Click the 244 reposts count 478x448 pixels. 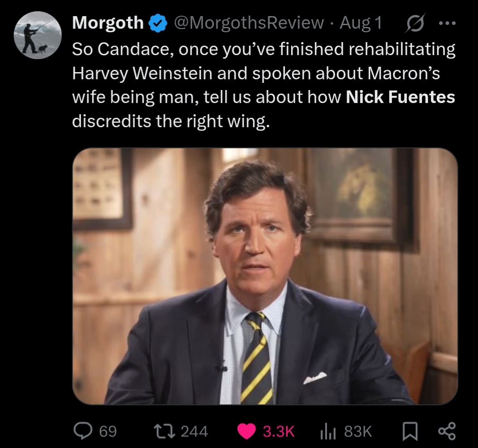(194, 431)
